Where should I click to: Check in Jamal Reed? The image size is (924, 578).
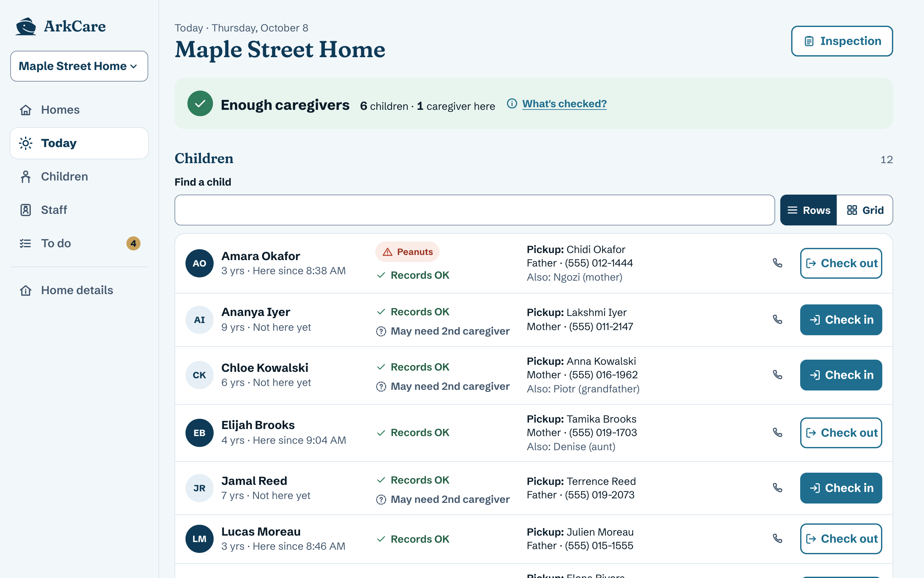tap(841, 488)
